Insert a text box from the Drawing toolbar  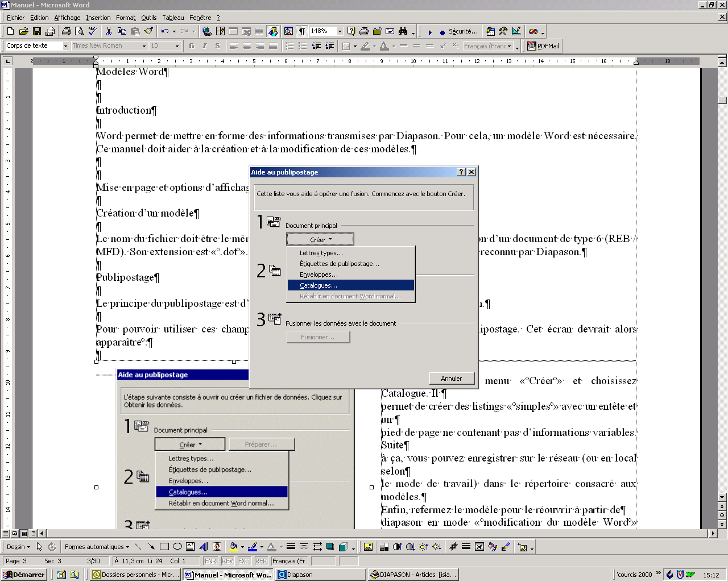click(189, 546)
